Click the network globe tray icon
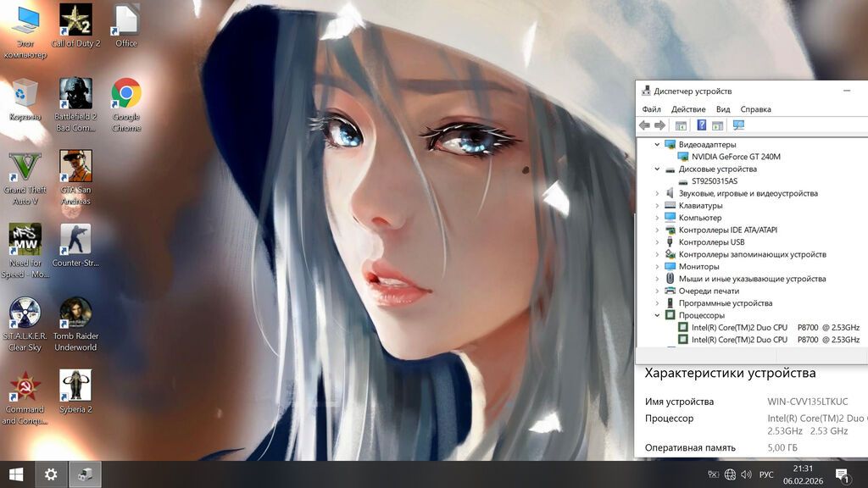Viewport: 868px width, 488px height. coord(730,474)
